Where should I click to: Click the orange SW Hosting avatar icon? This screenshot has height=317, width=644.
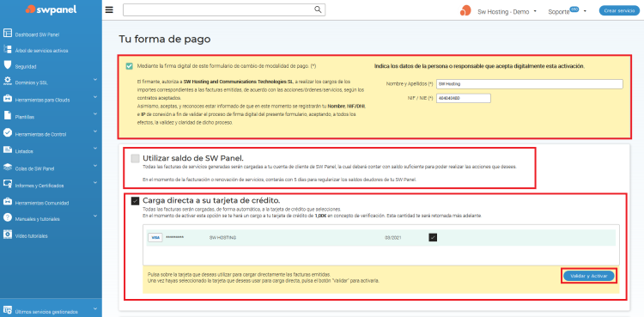click(x=465, y=10)
